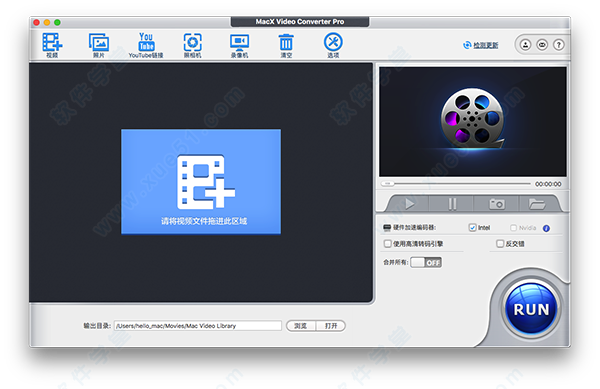Click the blue info icon beside Nvidia
The image size is (600, 389).
pyautogui.click(x=546, y=228)
